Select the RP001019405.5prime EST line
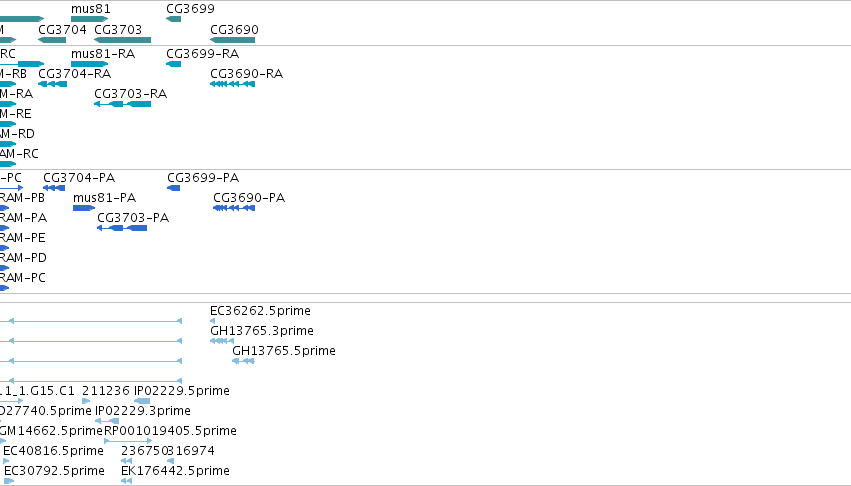851x486 pixels. [x=128, y=441]
